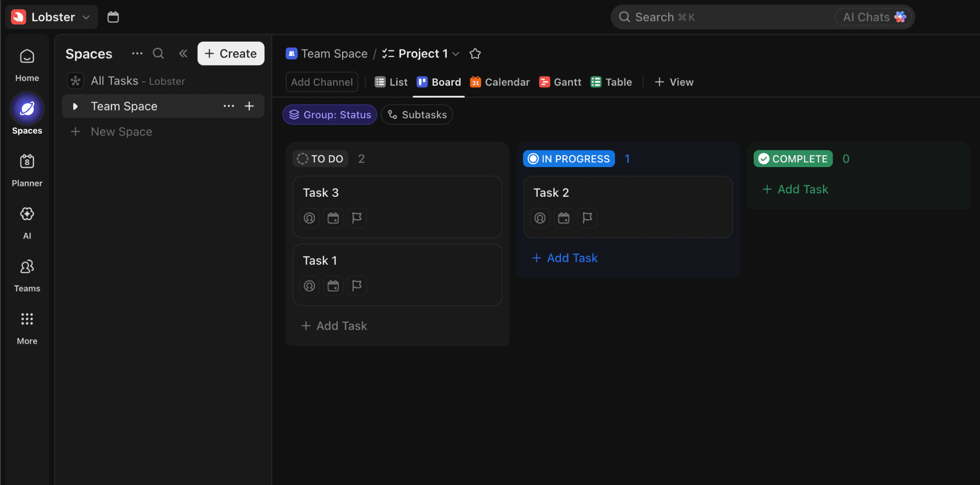
Task: Favorite Project 1 with the star icon
Action: click(x=475, y=54)
